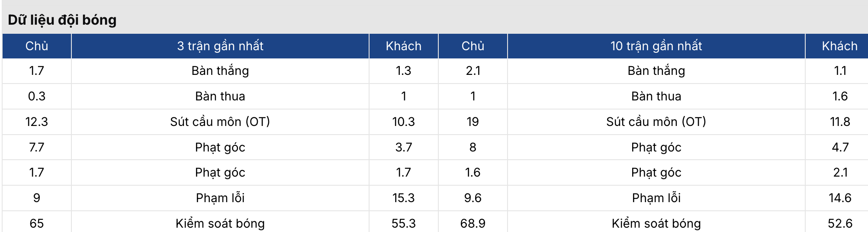
Task: Select the home fouls value 9.6
Action: tap(473, 198)
